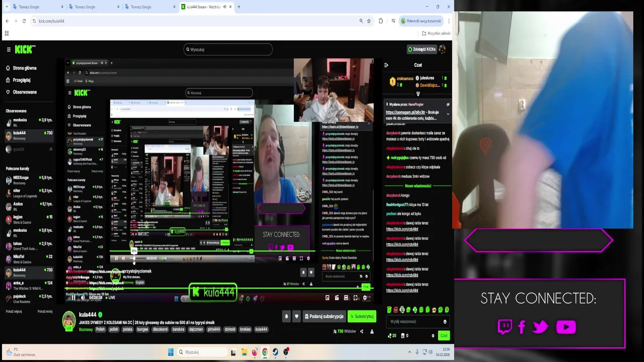Screen dimensions: 644x362
Task: Open NEEXcsgo in Polecane kanały
Action: point(29,180)
